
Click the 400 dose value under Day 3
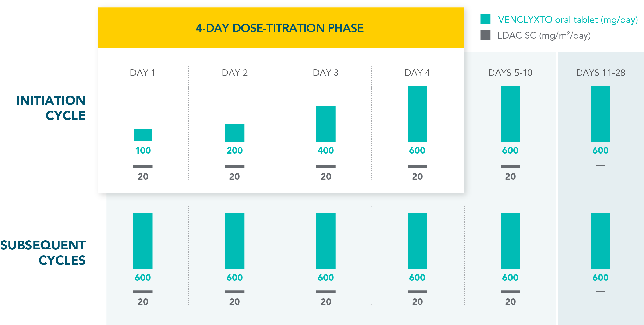tap(326, 150)
